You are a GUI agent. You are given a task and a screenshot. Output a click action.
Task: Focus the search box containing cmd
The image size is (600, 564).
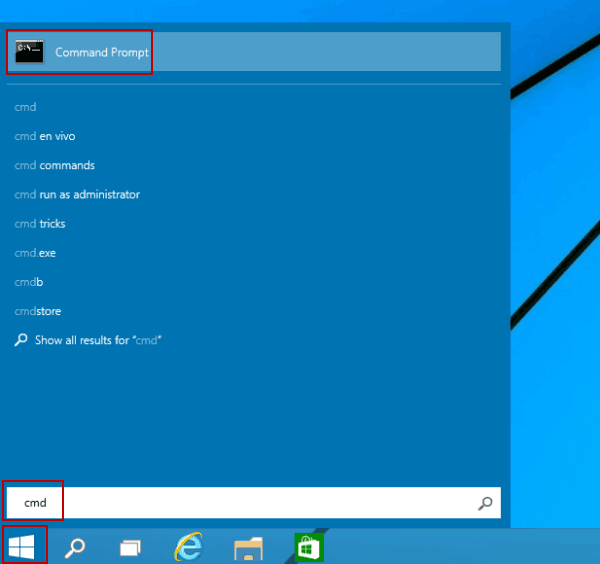(254, 502)
